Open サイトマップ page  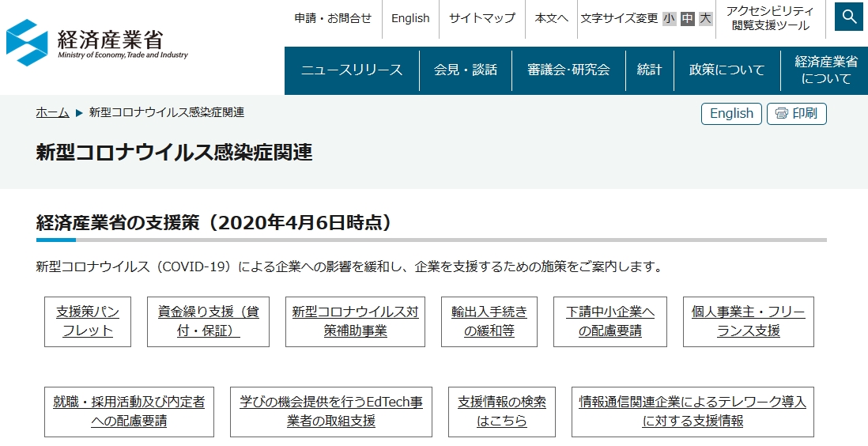tap(481, 18)
